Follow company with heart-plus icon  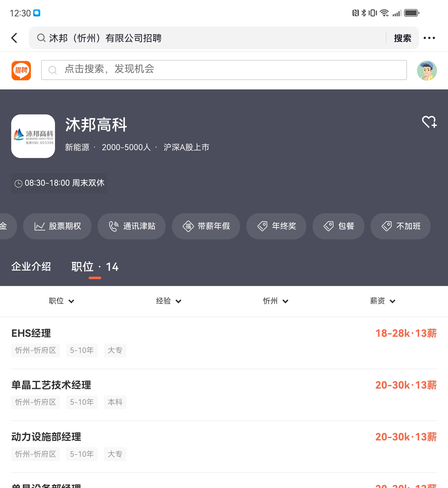click(x=429, y=122)
